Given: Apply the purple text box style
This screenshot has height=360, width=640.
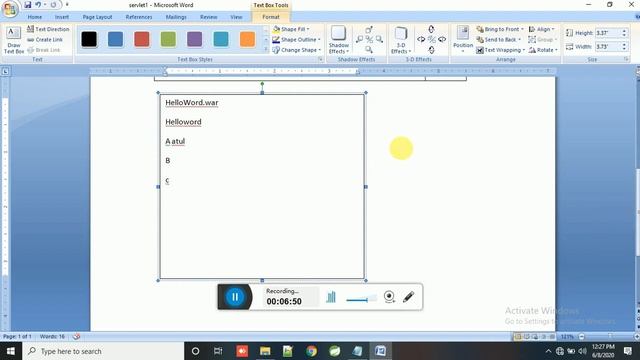Looking at the screenshot, I should tap(195, 39).
